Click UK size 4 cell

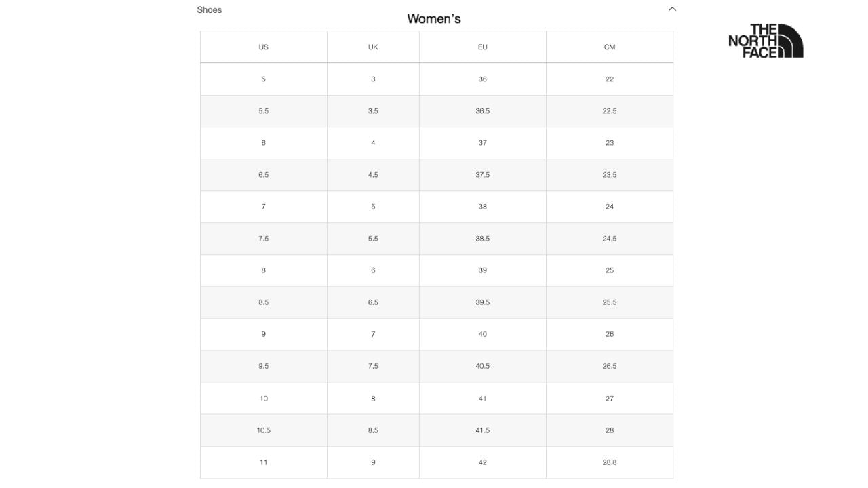point(373,142)
